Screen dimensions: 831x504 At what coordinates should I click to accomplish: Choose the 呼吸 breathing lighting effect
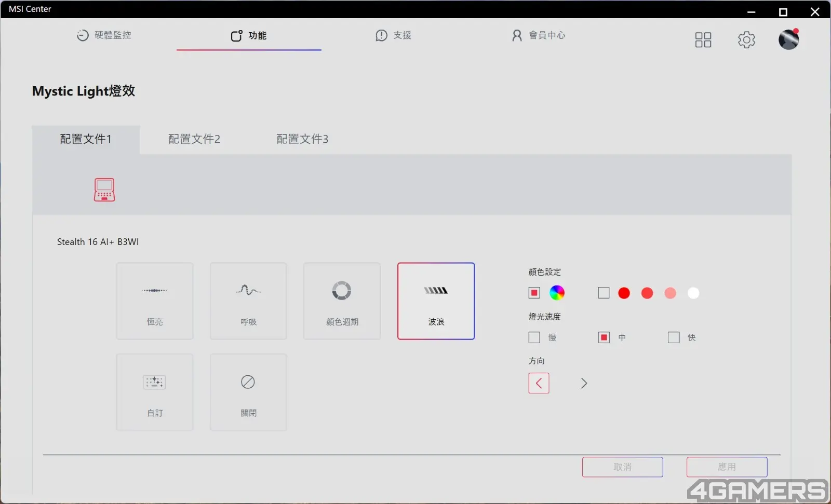(x=248, y=301)
